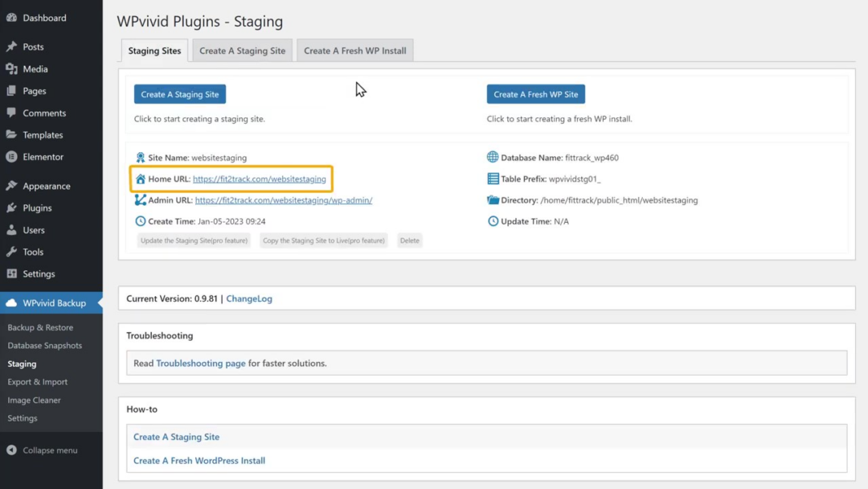The width and height of the screenshot is (868, 489).
Task: Click the Plugins plug icon
Action: 11,208
